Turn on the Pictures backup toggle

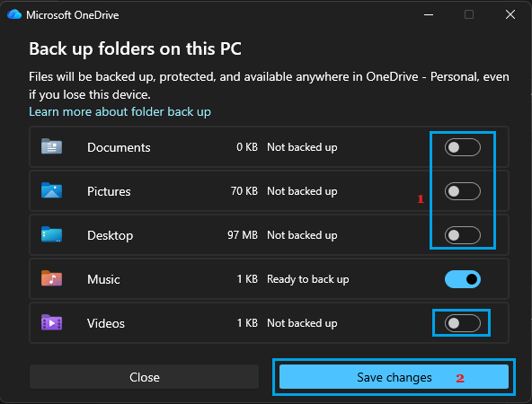coord(463,191)
